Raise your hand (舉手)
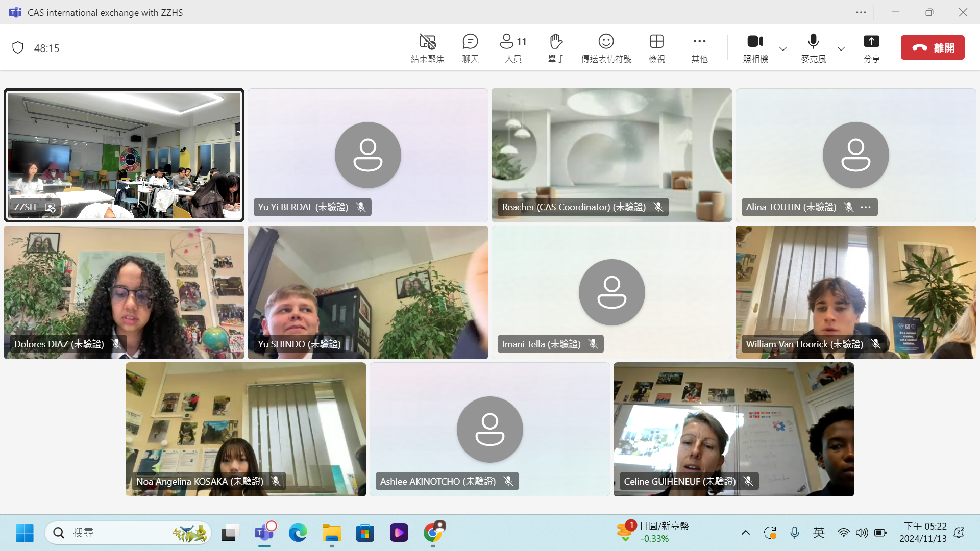980x551 pixels. point(556,48)
